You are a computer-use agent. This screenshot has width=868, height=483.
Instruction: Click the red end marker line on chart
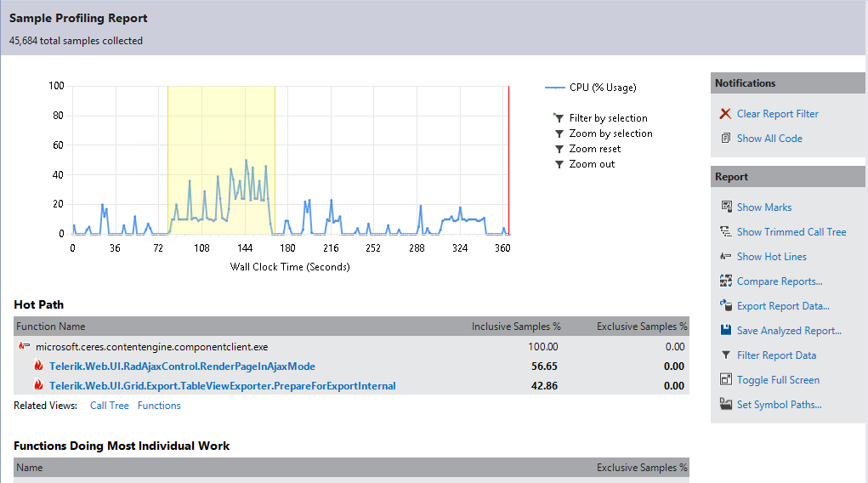click(x=508, y=161)
